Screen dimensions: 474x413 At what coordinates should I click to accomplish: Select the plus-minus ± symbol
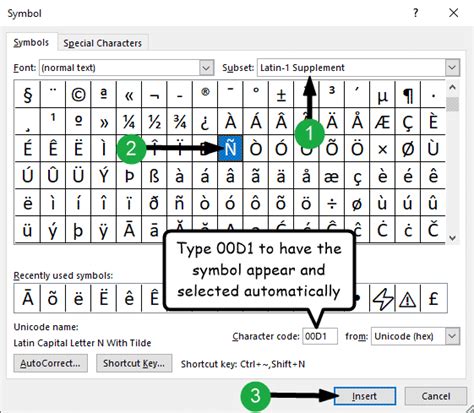pyautogui.click(x=281, y=95)
